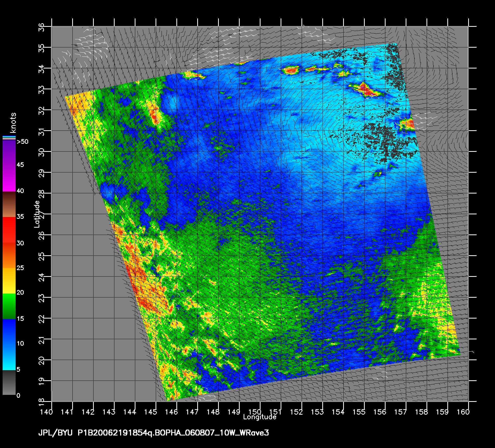Click latitude axis label "36"

click(x=41, y=27)
